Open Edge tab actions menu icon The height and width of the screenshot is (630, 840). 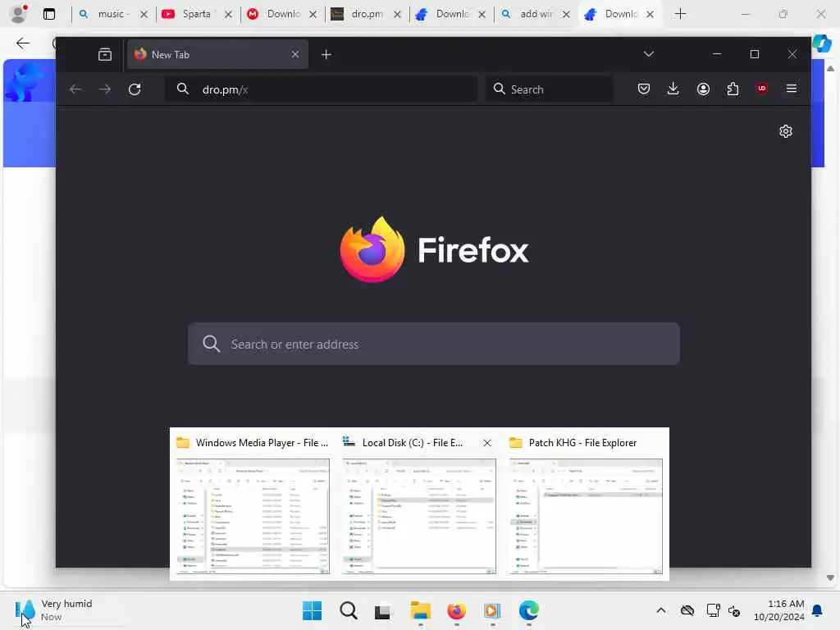[48, 15]
